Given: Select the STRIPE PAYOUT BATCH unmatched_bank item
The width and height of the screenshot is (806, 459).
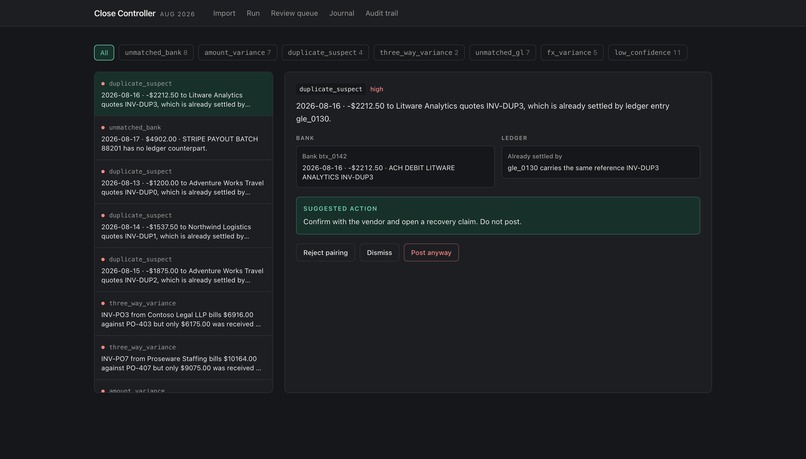Looking at the screenshot, I should pyautogui.click(x=184, y=138).
